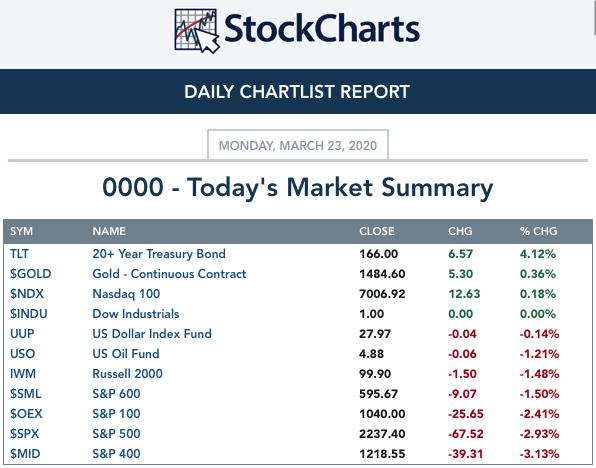Select the $GOLD symbol link
596x468 pixels.
(30, 274)
